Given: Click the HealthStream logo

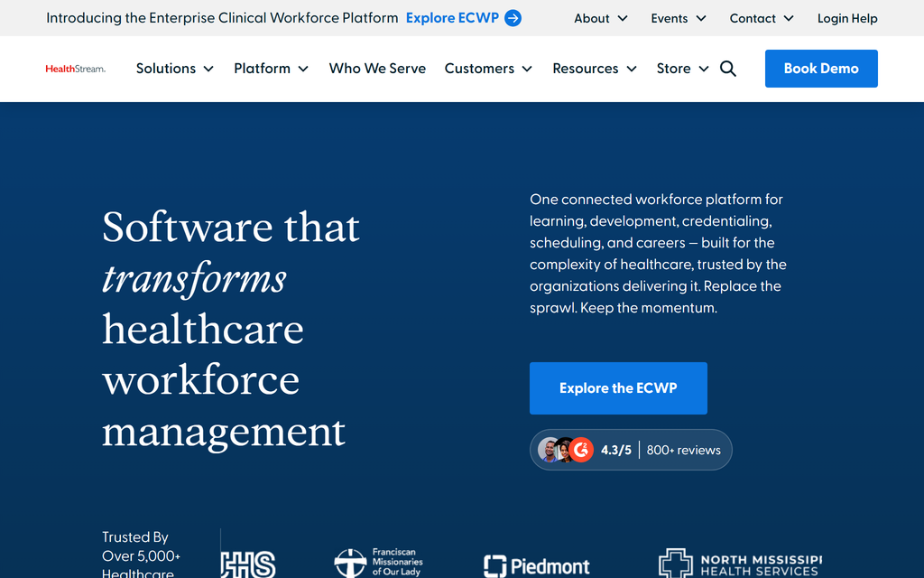Looking at the screenshot, I should point(76,69).
